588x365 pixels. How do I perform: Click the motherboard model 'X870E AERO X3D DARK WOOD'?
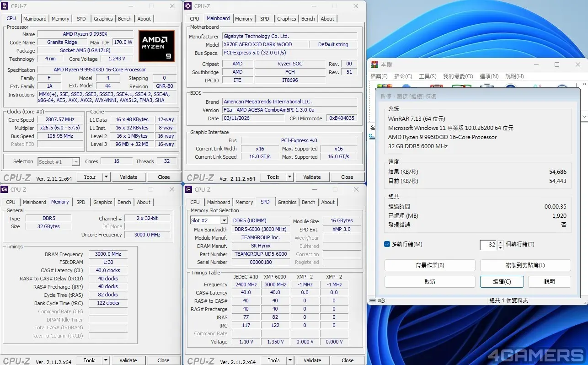[x=265, y=44]
